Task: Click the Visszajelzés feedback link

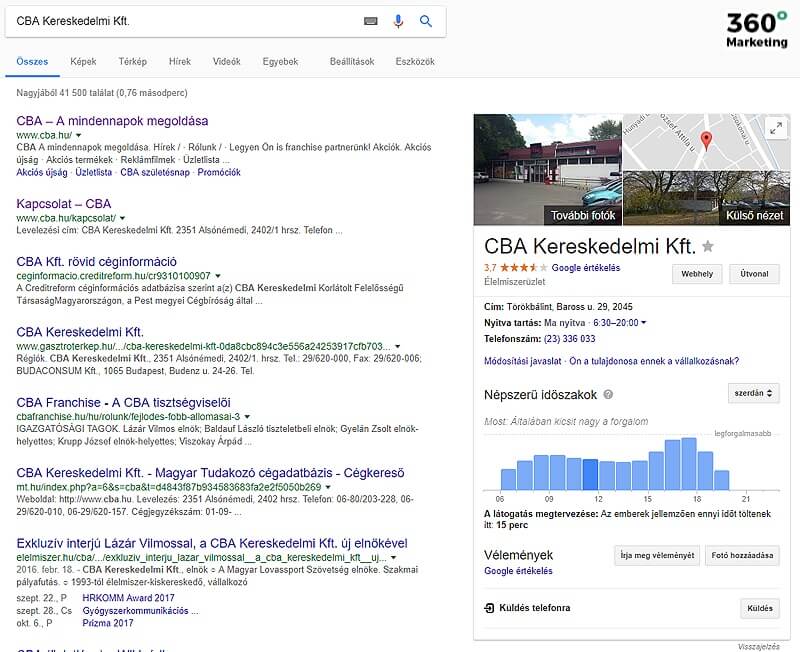Action: pyautogui.click(x=759, y=647)
